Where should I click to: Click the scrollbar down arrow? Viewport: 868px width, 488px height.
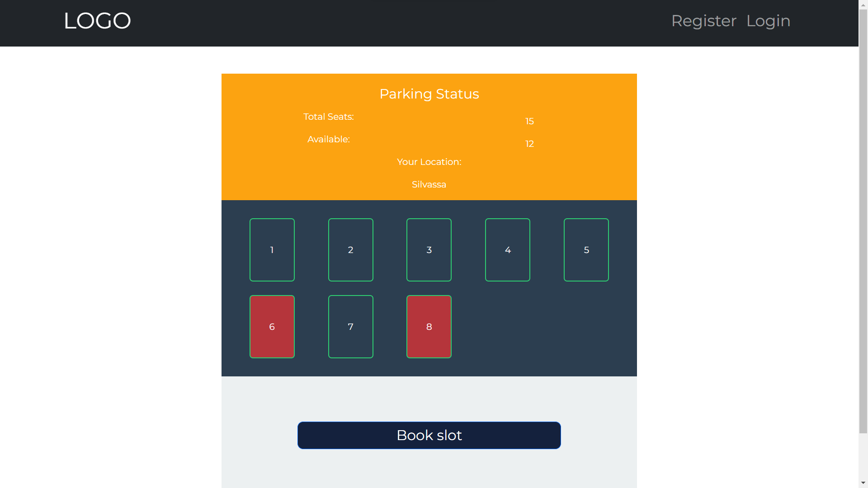point(863,483)
